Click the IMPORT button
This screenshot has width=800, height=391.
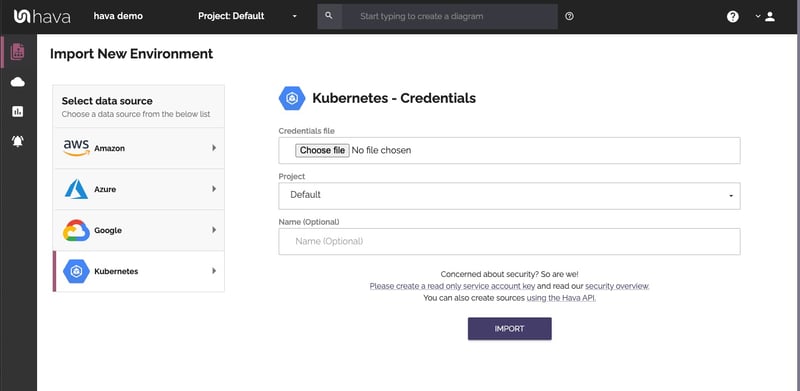coord(509,329)
